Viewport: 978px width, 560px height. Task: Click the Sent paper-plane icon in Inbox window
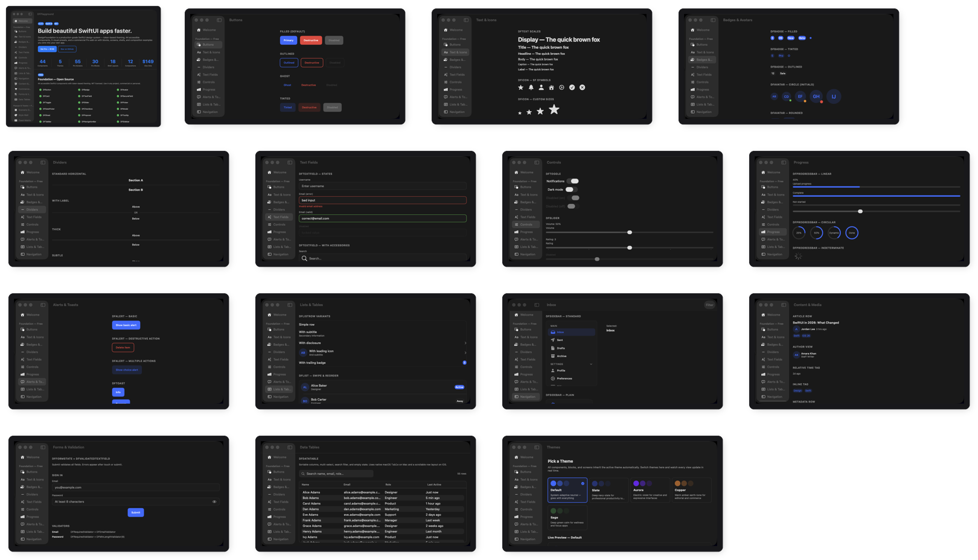(x=552, y=340)
